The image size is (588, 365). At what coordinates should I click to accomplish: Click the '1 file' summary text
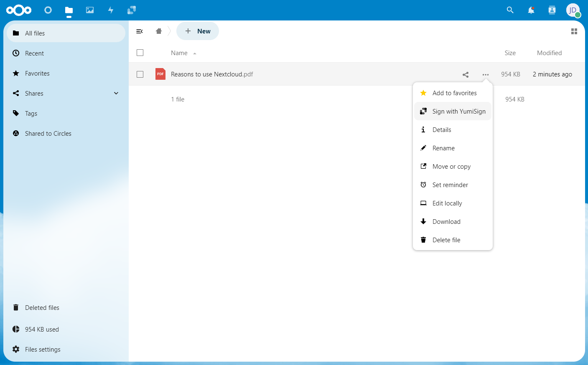[178, 99]
